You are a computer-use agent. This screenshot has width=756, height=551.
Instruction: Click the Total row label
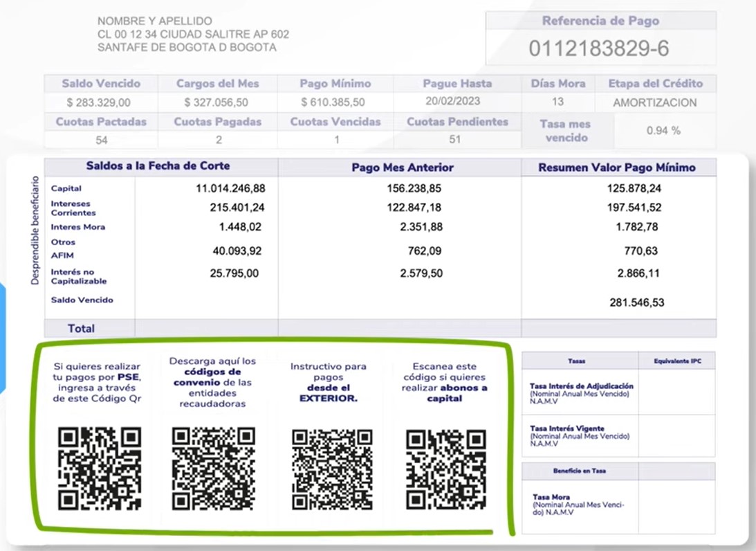point(81,329)
